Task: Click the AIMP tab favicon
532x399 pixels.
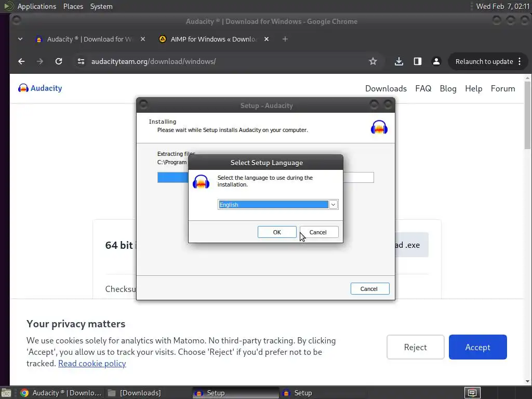Action: tap(163, 39)
